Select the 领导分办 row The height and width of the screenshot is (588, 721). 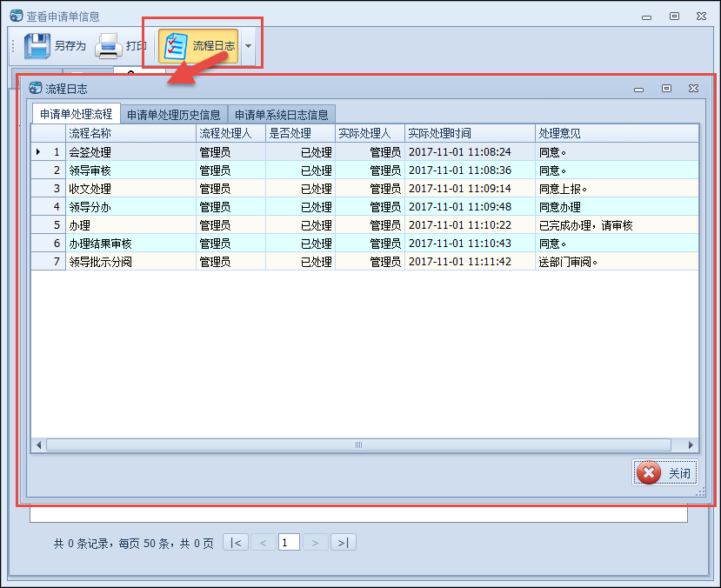365,207
